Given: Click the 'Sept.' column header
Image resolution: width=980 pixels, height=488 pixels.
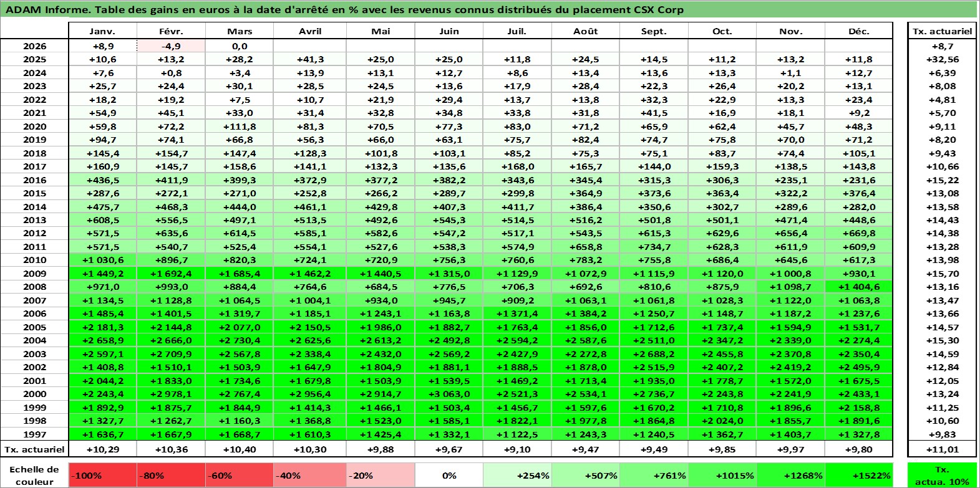Looking at the screenshot, I should pos(654,31).
